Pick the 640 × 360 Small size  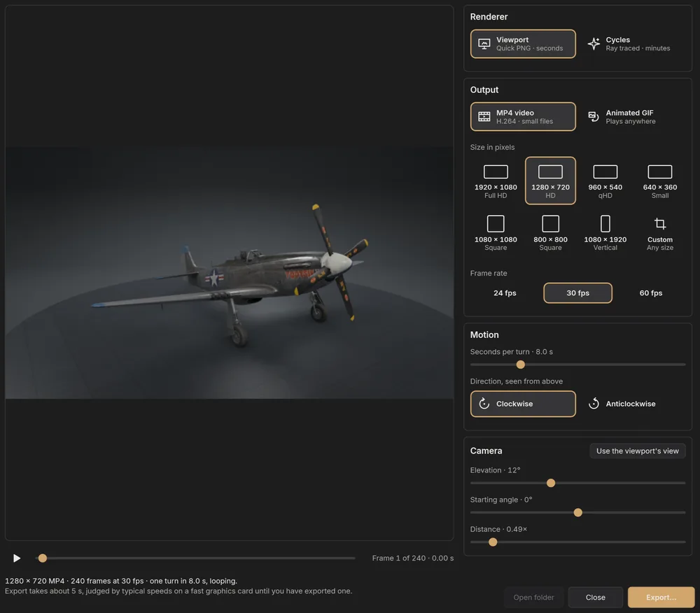pos(660,181)
